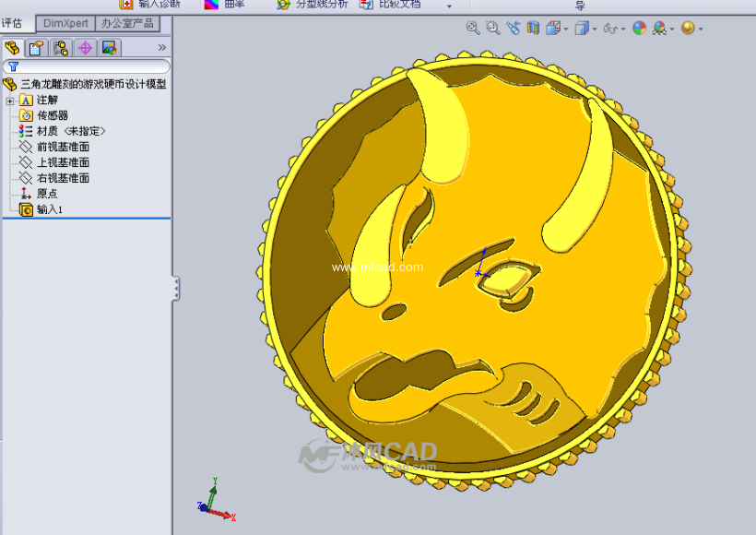Activate the Section View tool

[x=533, y=29]
